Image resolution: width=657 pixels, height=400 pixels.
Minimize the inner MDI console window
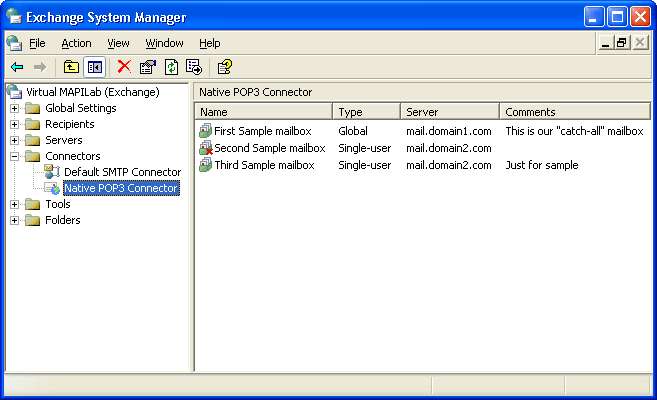pos(605,43)
